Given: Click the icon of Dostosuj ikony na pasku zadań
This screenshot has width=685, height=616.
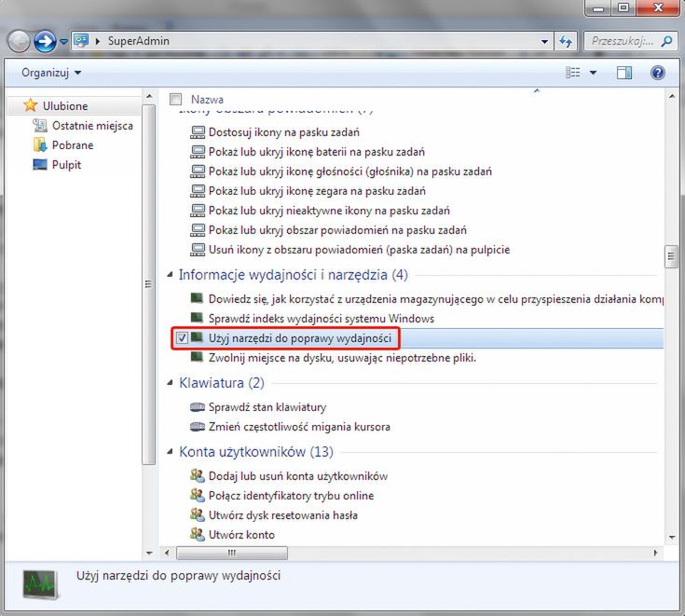Looking at the screenshot, I should [x=198, y=132].
